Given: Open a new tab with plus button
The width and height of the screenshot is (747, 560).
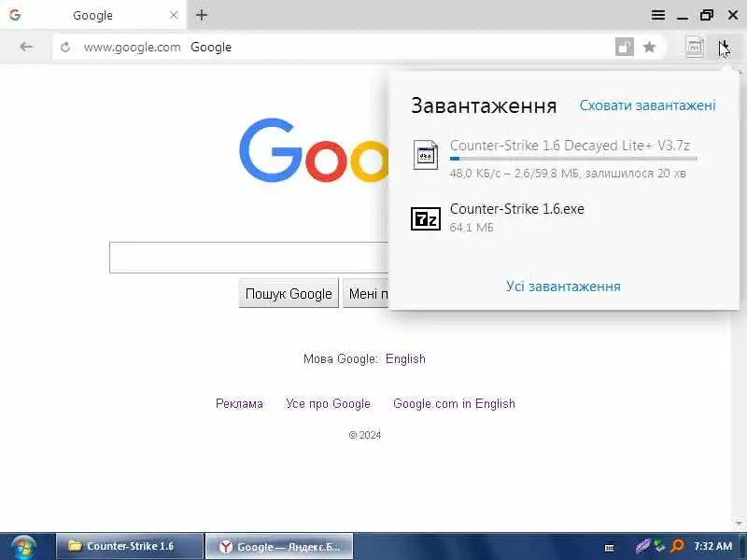Looking at the screenshot, I should 202,15.
